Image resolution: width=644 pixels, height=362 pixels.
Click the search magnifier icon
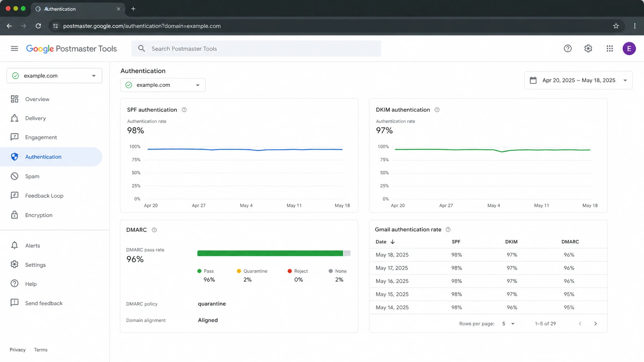141,48
